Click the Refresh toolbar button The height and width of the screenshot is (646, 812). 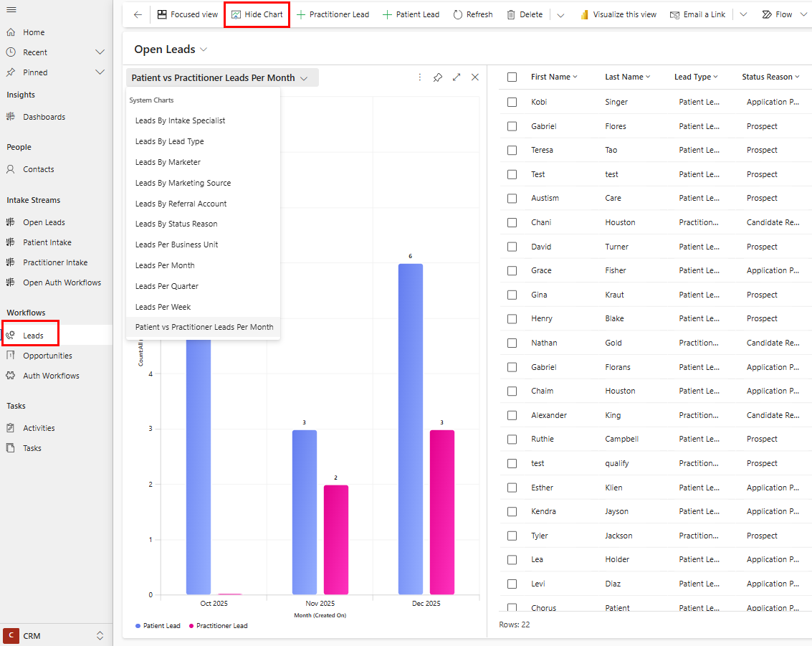point(472,14)
